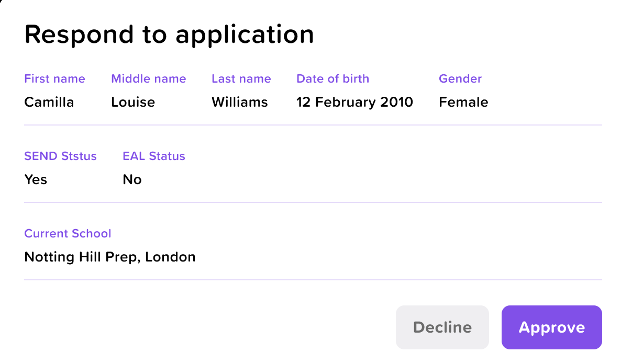Decline the application

coord(442,327)
